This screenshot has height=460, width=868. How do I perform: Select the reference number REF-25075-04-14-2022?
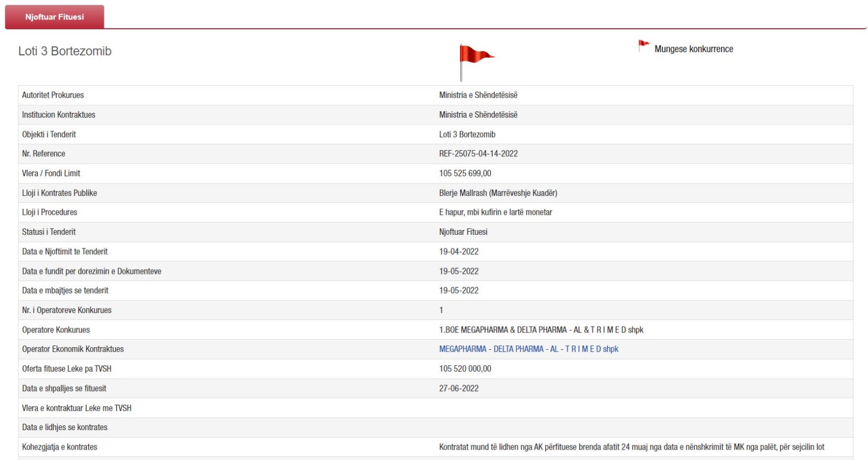point(478,154)
